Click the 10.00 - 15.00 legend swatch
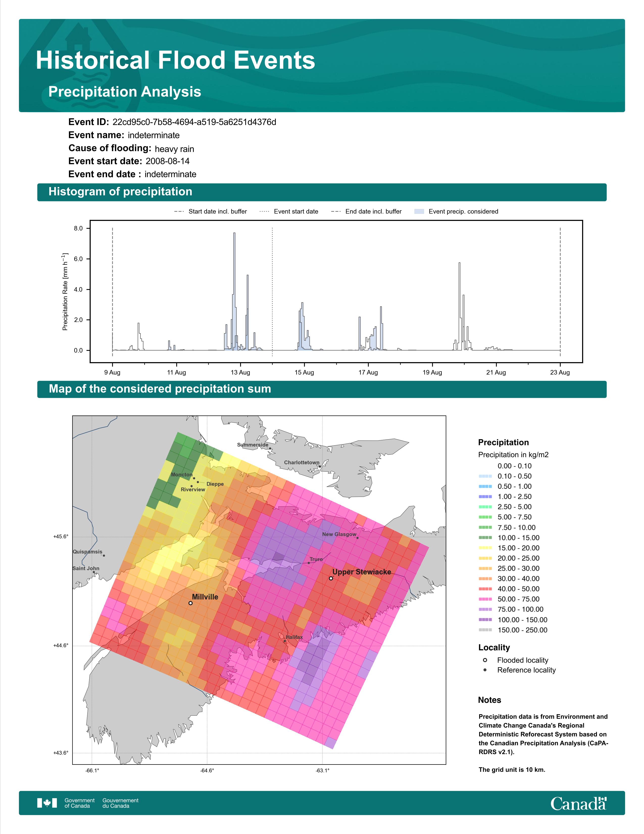 (485, 538)
